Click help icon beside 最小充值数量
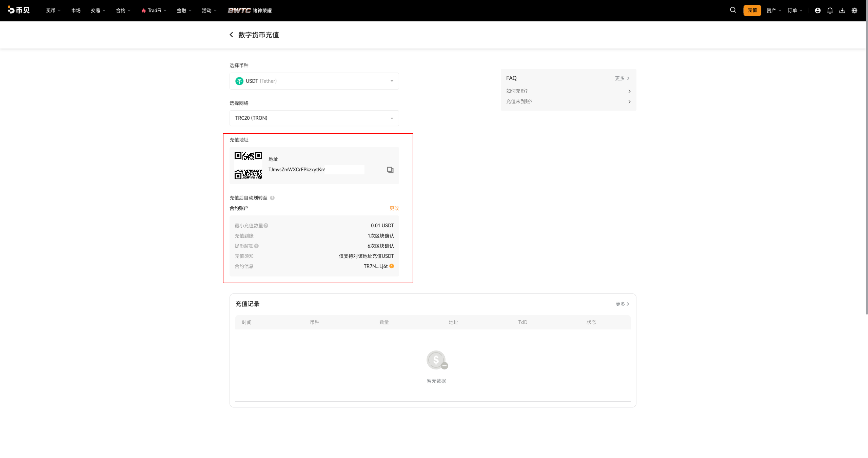The height and width of the screenshot is (458, 868). (x=266, y=226)
